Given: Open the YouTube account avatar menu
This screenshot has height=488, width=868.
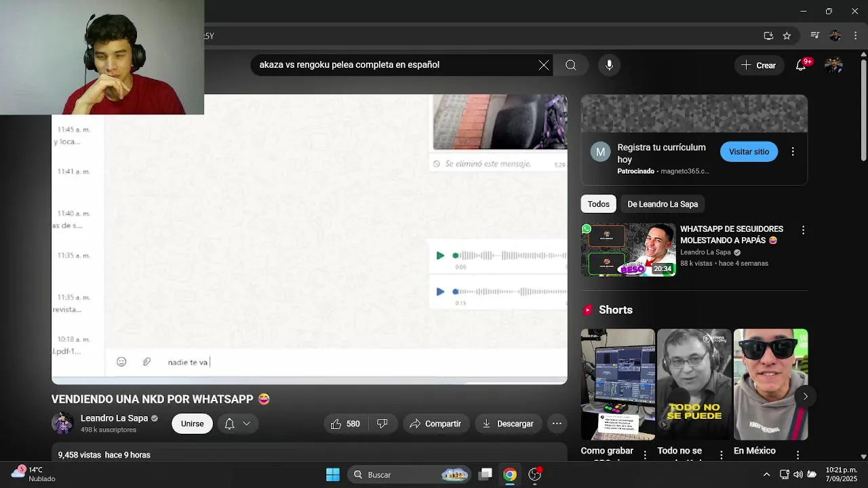Looking at the screenshot, I should click(833, 65).
